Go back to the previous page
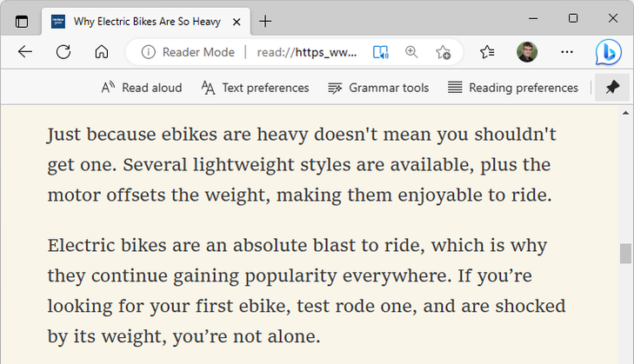634x364 pixels. [25, 52]
